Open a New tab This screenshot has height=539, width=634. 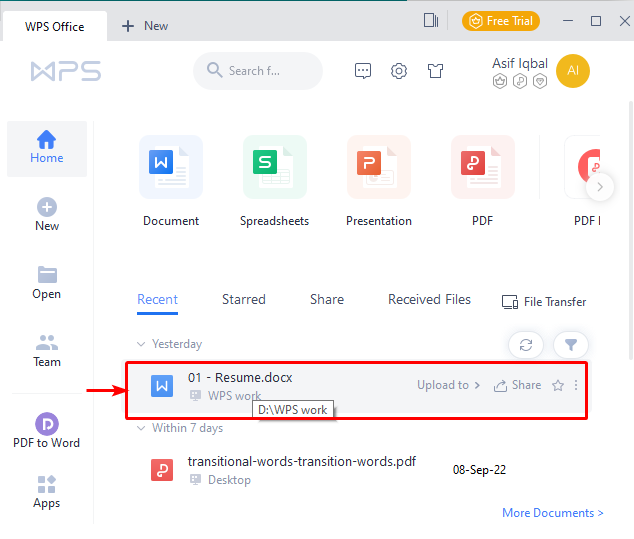click(x=145, y=26)
